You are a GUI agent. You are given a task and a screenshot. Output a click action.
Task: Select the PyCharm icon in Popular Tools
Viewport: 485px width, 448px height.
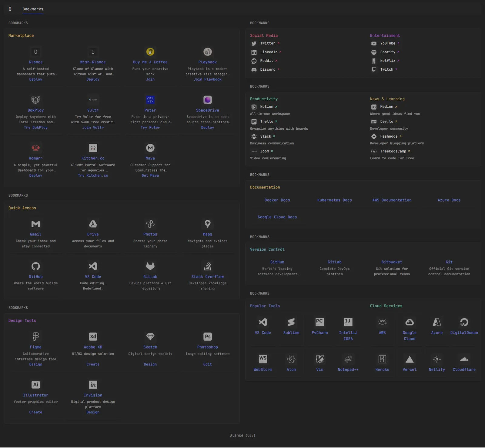click(x=319, y=322)
